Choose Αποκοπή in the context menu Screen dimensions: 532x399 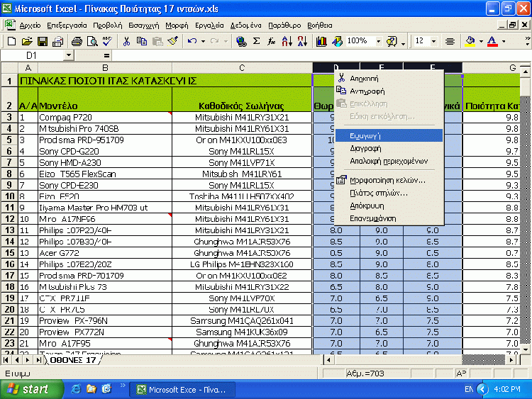click(389, 79)
